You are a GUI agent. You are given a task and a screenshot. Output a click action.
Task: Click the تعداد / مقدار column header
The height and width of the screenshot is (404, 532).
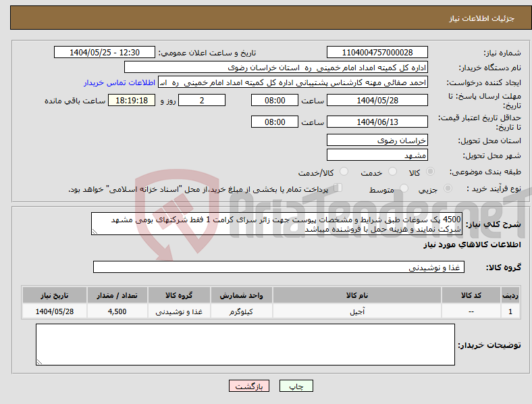click(117, 295)
